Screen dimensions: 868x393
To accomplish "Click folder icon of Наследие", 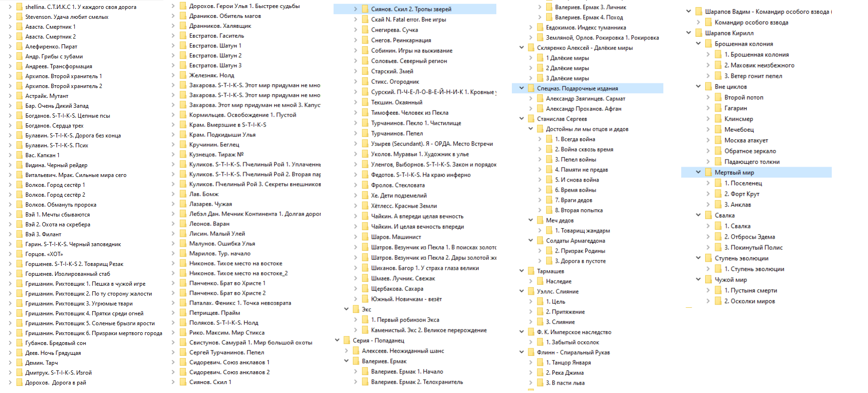I will [x=540, y=281].
